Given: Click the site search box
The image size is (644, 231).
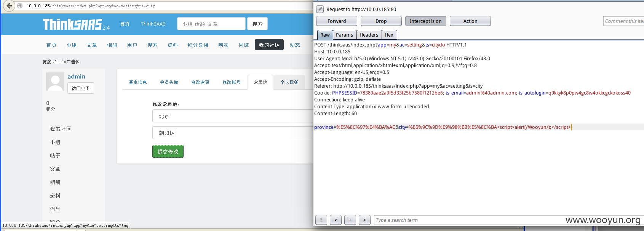Looking at the screenshot, I should [211, 24].
